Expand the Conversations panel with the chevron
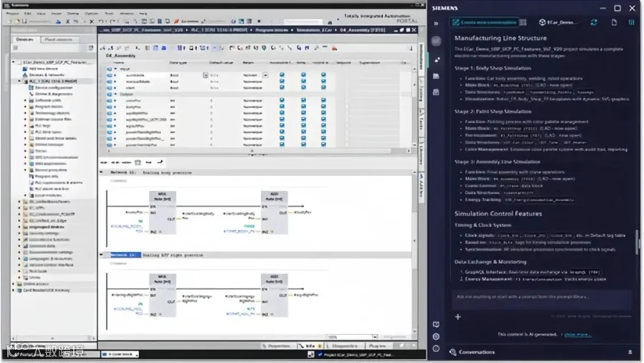The width and height of the screenshot is (644, 363). coord(630,352)
